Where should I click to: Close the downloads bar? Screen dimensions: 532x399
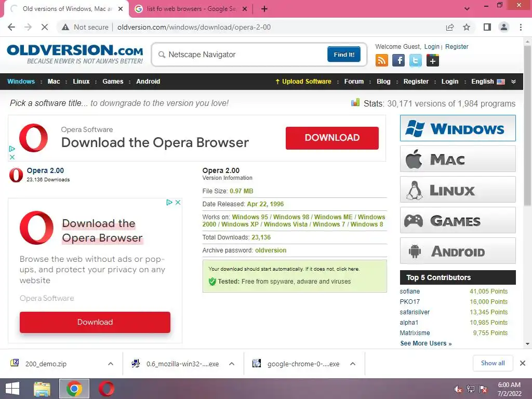523,363
